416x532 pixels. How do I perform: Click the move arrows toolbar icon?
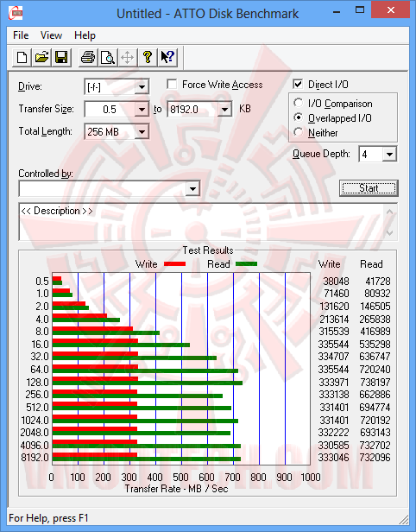click(128, 57)
